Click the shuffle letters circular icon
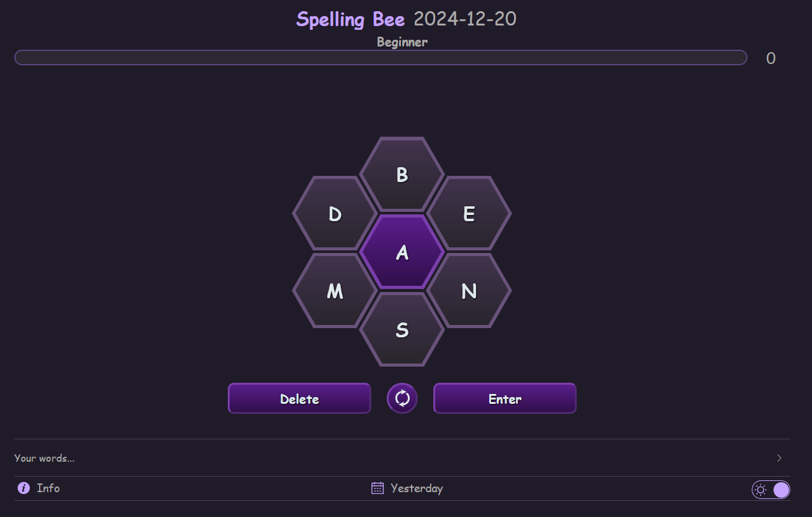Image resolution: width=812 pixels, height=517 pixels. (x=402, y=398)
